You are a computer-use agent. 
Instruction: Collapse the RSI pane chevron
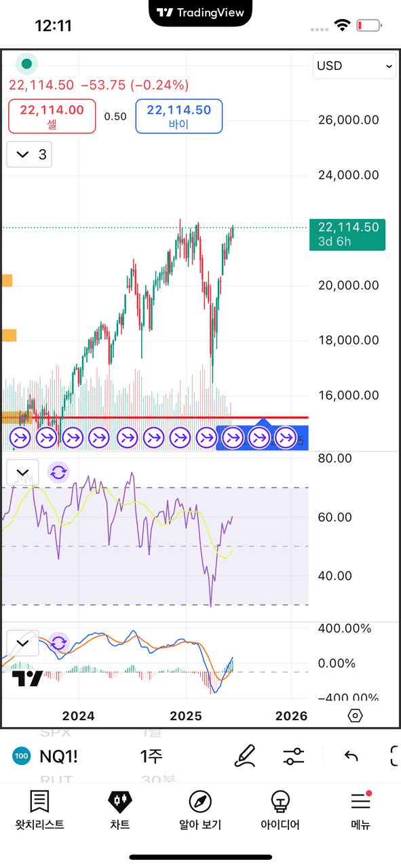click(x=22, y=473)
